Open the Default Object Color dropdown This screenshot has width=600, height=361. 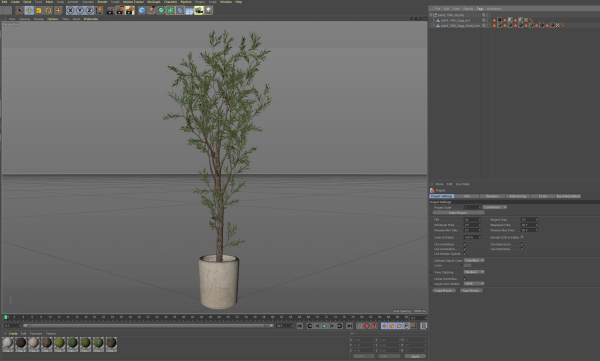(474, 260)
